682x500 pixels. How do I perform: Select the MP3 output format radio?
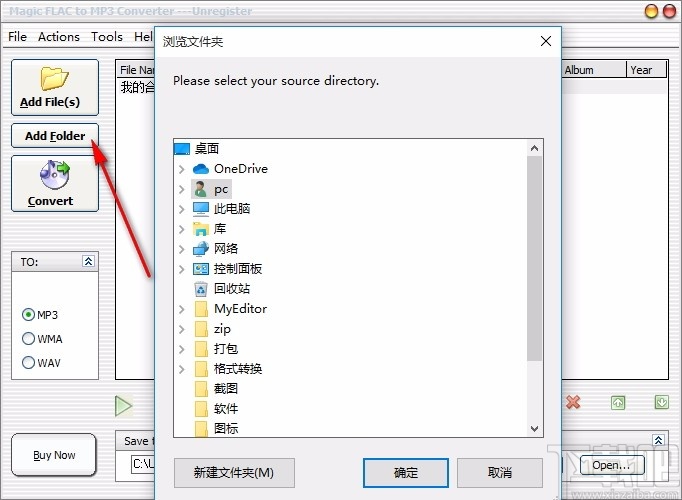point(28,314)
